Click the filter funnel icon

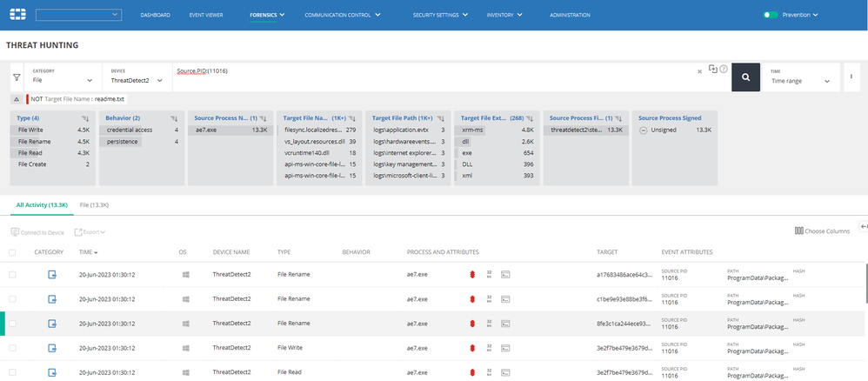(17, 77)
